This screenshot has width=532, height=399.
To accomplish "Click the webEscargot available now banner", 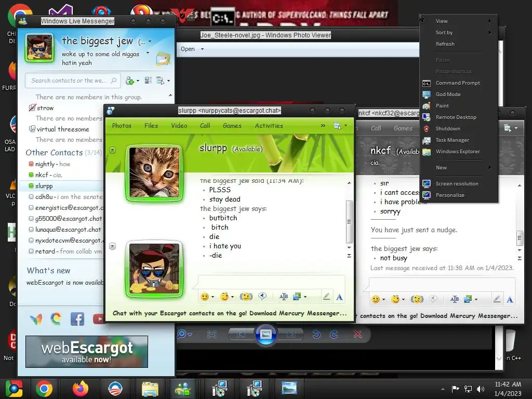I will (x=87, y=352).
